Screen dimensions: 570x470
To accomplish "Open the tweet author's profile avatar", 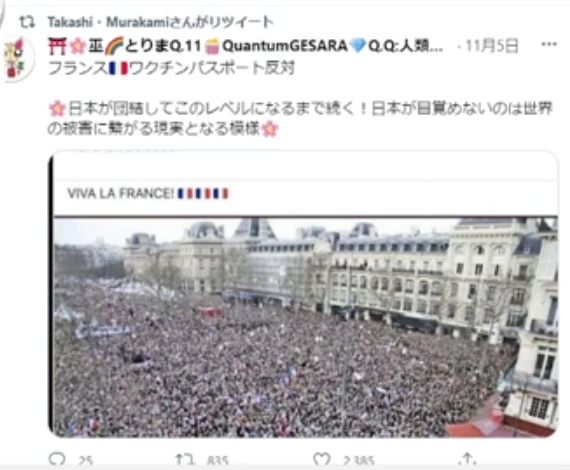I will (x=17, y=59).
